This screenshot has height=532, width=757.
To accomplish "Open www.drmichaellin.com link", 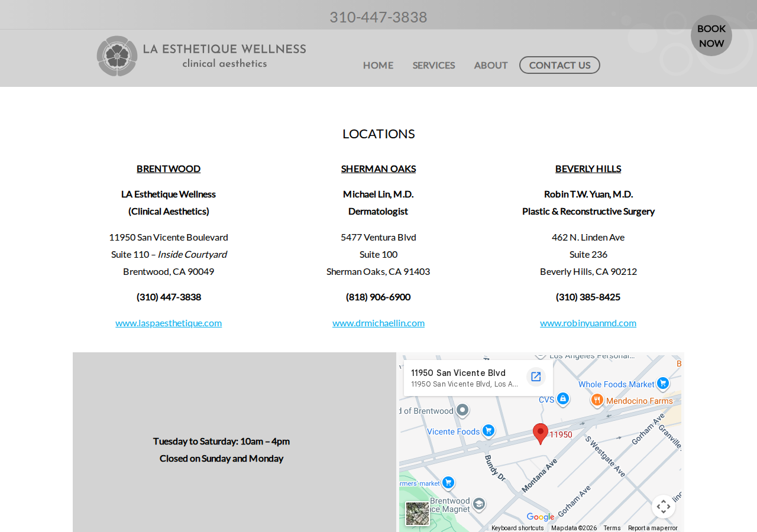I will click(x=378, y=323).
